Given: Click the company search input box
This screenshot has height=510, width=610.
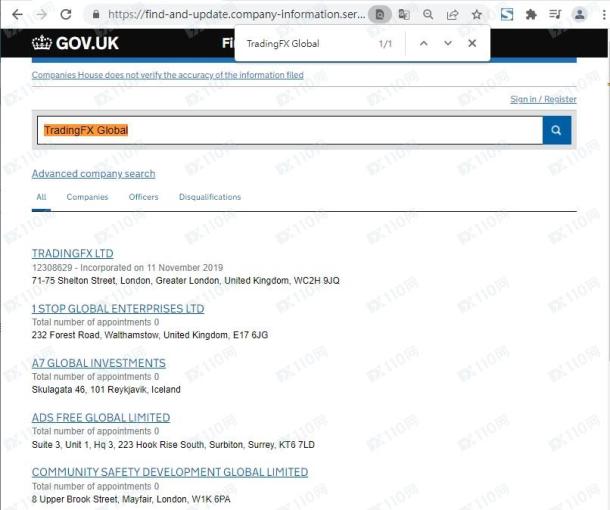Looking at the screenshot, I should pyautogui.click(x=290, y=130).
